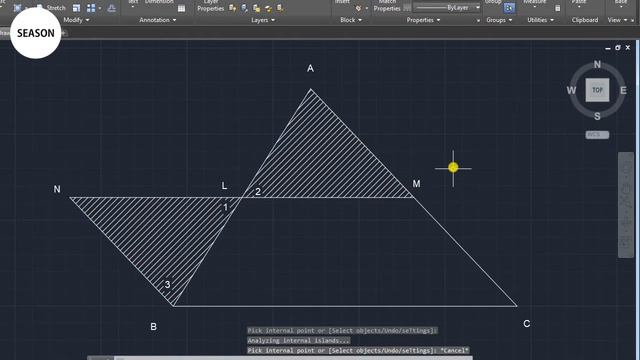Minimize the drawing viewport window

pos(608,48)
